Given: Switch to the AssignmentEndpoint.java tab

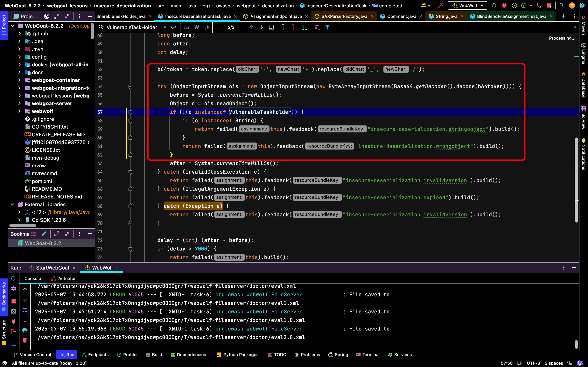Looking at the screenshot, I should 276,16.
